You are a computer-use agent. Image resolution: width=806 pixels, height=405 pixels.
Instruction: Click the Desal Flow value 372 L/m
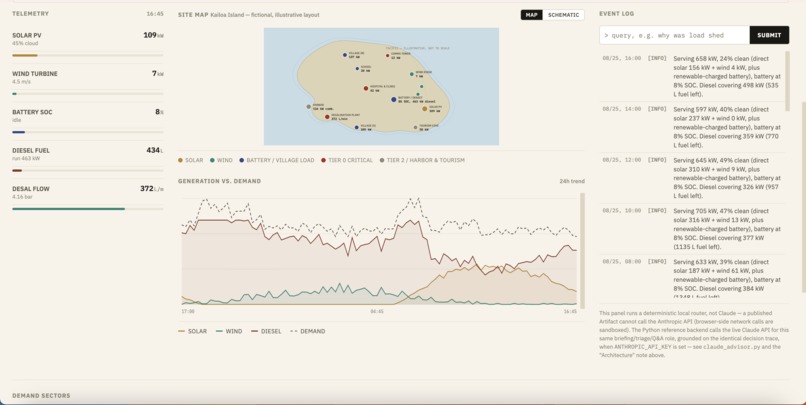(x=152, y=189)
